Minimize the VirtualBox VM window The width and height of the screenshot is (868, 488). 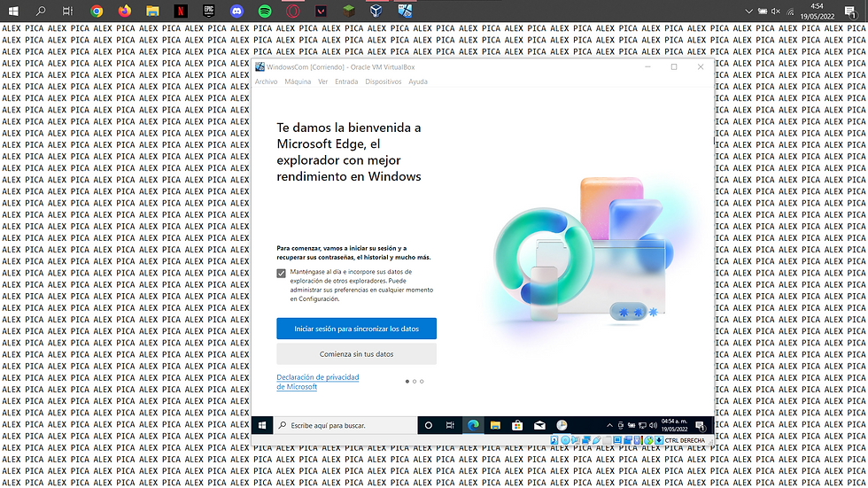click(647, 67)
